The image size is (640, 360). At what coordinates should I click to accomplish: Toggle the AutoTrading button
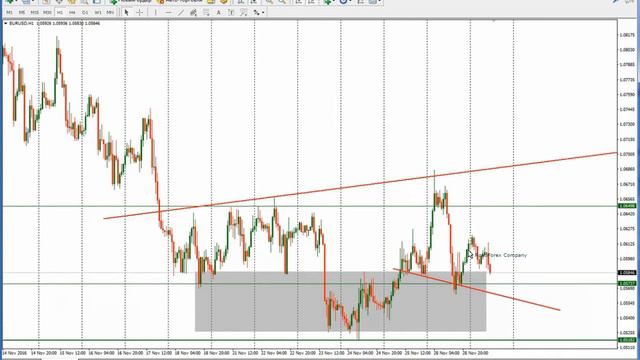(x=181, y=2)
